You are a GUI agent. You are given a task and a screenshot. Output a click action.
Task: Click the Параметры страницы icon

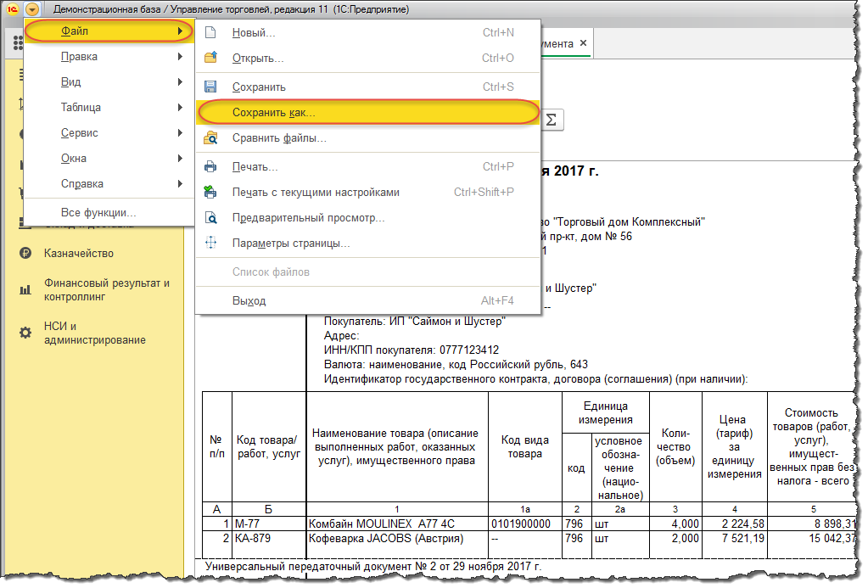tap(211, 243)
